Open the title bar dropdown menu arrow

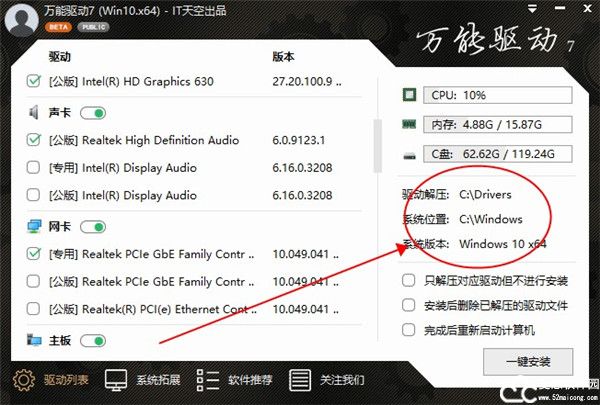(532, 9)
